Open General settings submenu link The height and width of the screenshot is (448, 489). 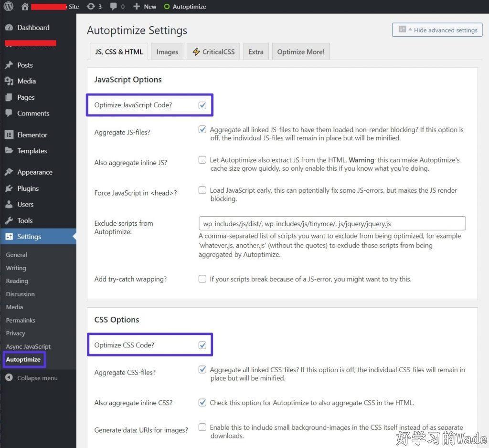pyautogui.click(x=17, y=254)
